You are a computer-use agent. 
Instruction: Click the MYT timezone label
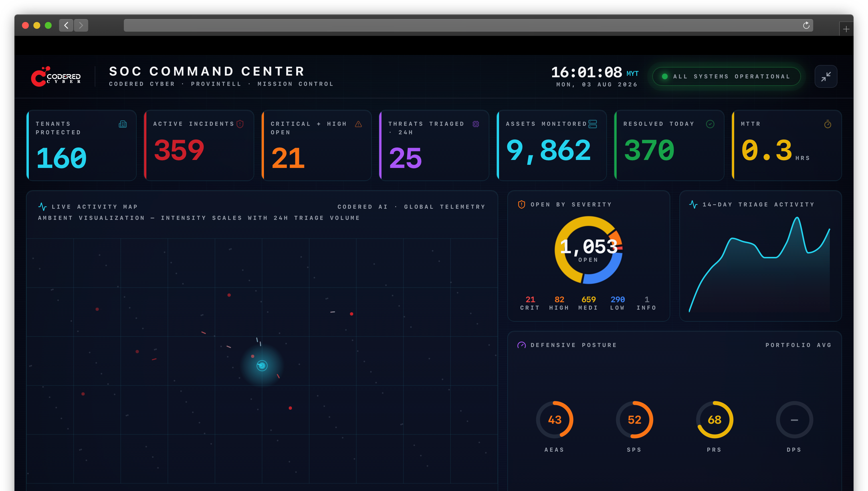pos(632,74)
